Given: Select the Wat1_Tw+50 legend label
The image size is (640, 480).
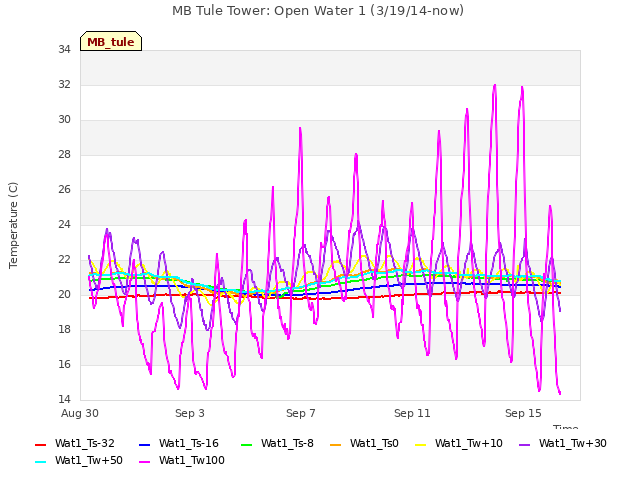Looking at the screenshot, I should [x=89, y=460].
